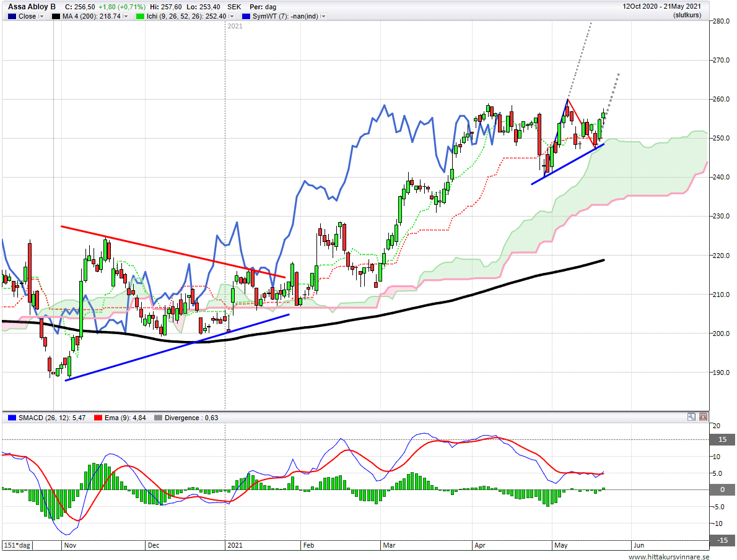
Task: Expand the Ichi indicator dropdown arrow
Action: 231,17
